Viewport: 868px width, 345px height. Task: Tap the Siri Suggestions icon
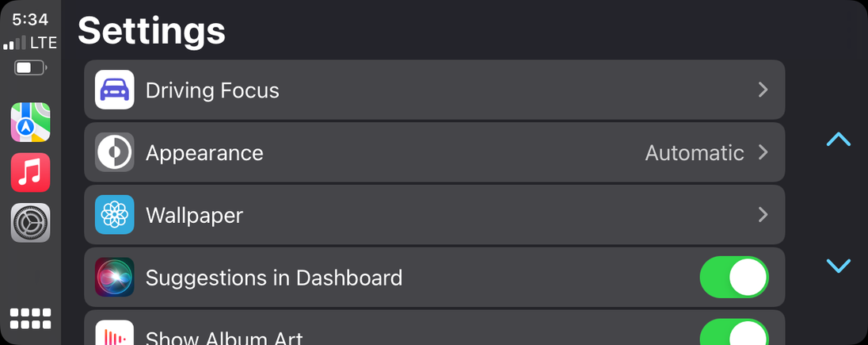click(x=115, y=278)
